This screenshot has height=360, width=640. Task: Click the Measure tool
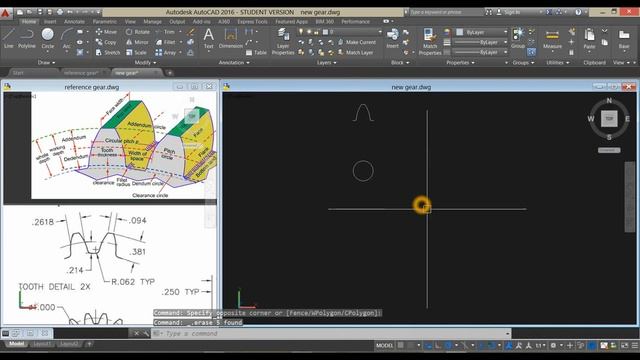tap(552, 38)
